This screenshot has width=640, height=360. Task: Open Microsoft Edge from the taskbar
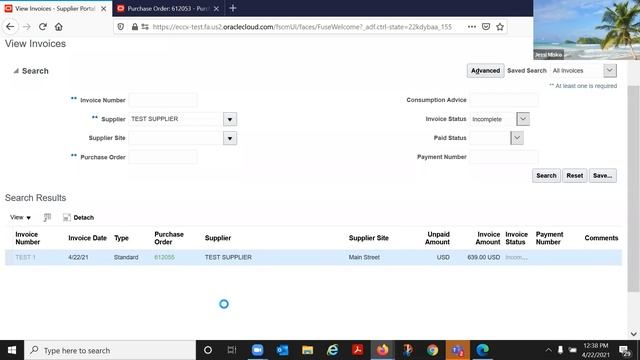[x=482, y=350]
